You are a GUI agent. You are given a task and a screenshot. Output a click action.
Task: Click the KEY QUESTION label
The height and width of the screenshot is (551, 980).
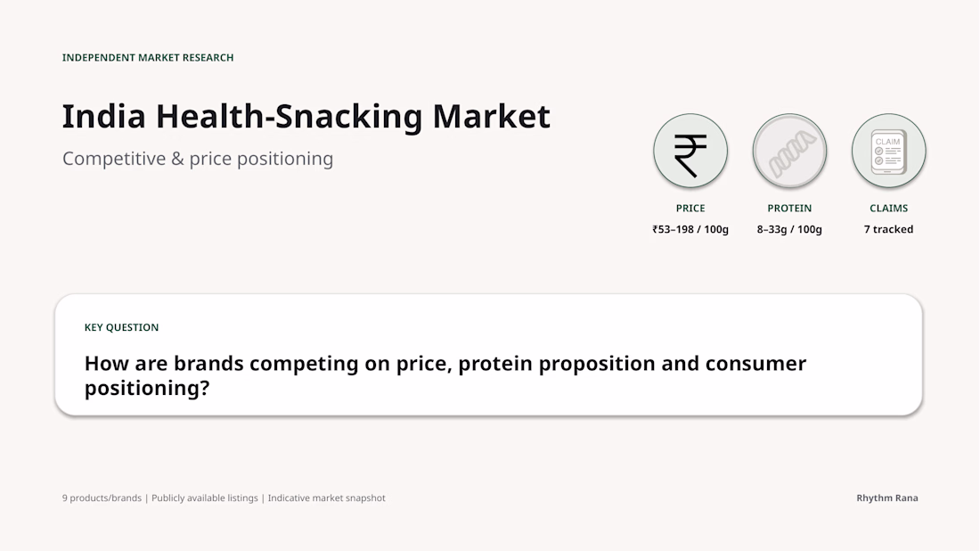[121, 328]
